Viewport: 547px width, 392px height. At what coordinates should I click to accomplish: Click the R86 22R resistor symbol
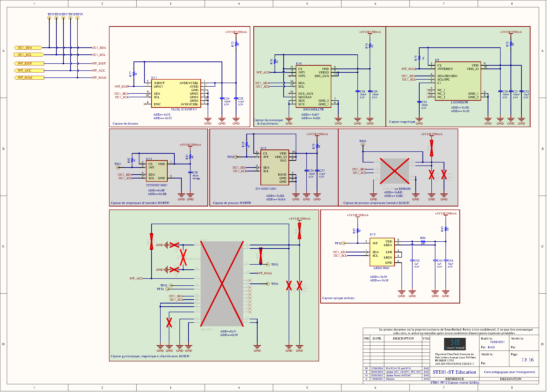coord(423,241)
